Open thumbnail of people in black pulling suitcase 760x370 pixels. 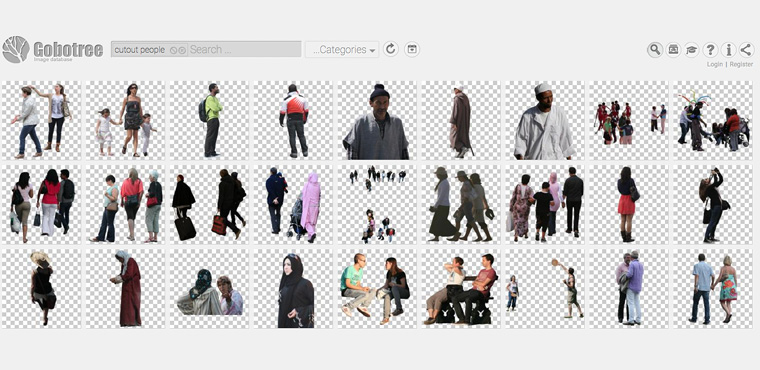[x=209, y=204]
